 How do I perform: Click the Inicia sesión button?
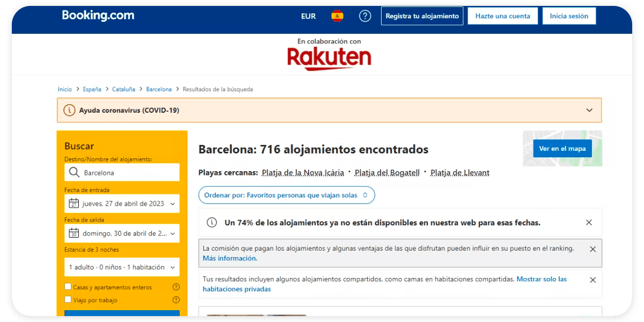[569, 16]
